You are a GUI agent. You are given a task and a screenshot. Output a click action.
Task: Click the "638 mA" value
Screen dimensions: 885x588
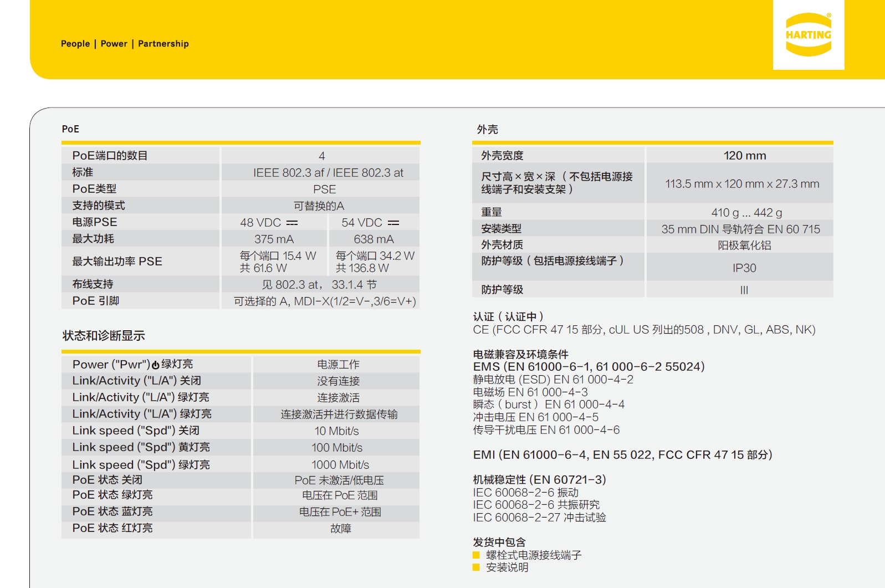coord(374,239)
